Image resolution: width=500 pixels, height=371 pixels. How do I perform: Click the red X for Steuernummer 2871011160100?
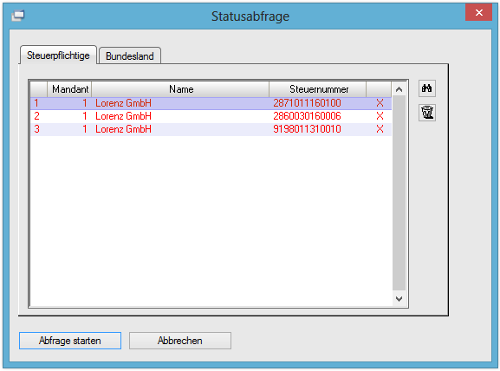(x=380, y=103)
